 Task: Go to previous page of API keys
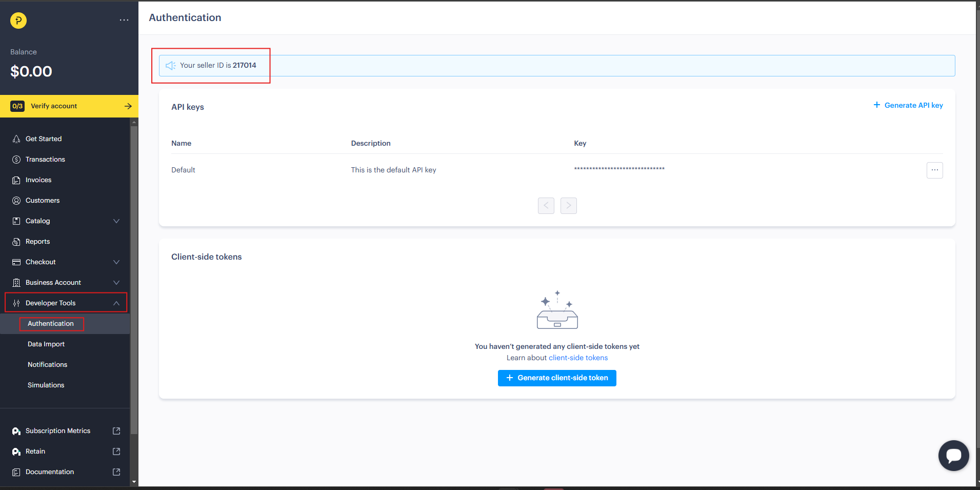[x=546, y=206]
